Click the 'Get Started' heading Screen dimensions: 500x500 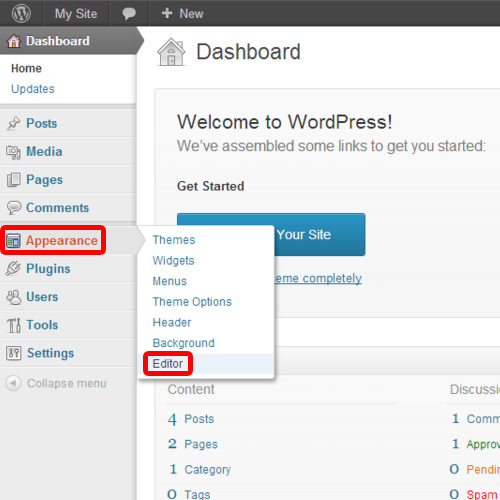211,186
